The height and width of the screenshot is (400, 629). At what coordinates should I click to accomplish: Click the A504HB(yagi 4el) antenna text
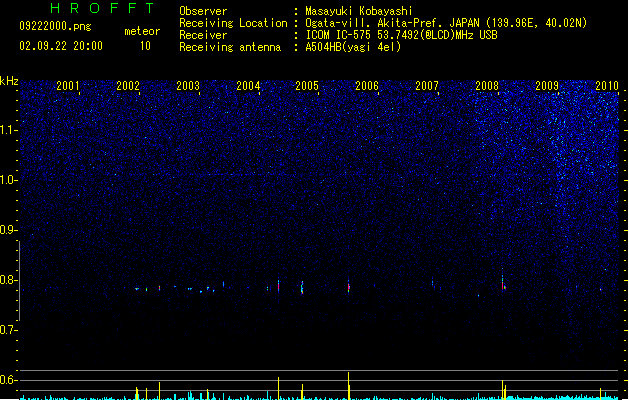(353, 47)
